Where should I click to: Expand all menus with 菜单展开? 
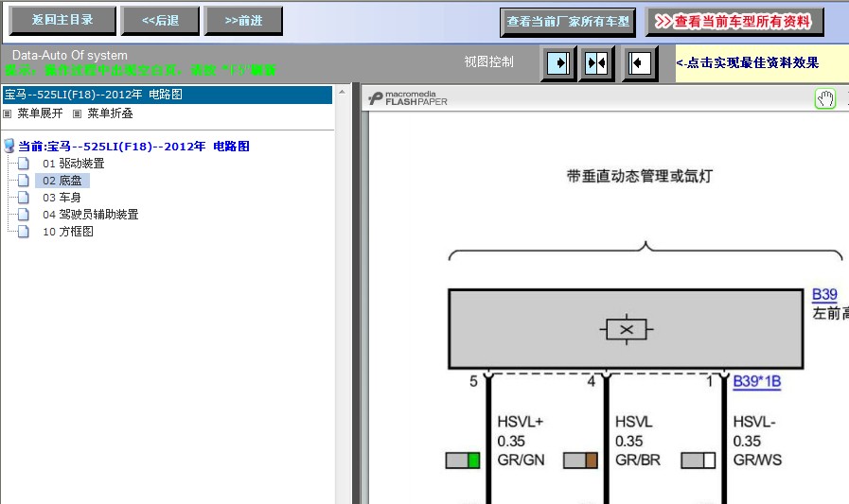40,113
